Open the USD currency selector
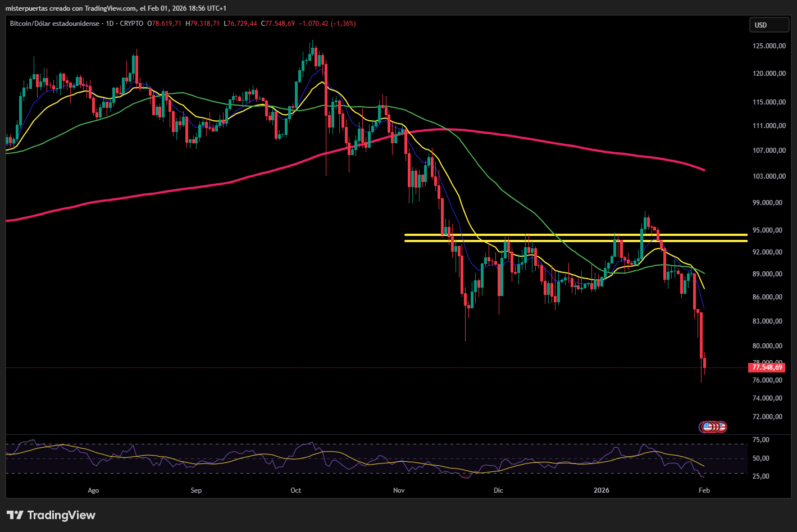Screen dimensions: 797x532 pos(768,25)
